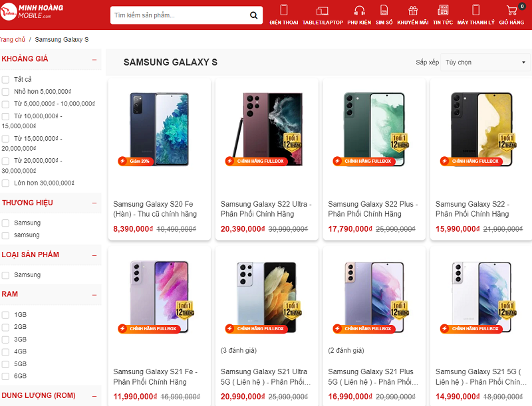Viewport: 532px width, 406px height.
Task: Click the Chính Hãng Fullbox badge on S22 Ultra
Action: tap(257, 161)
